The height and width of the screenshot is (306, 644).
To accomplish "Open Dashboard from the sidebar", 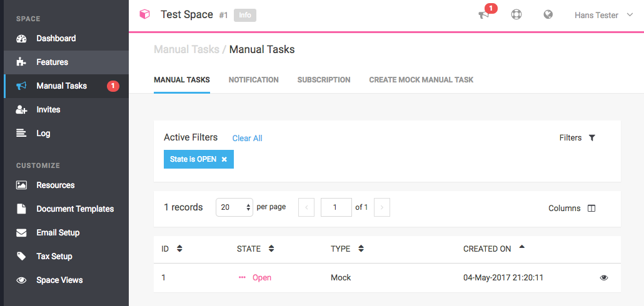I will (56, 38).
